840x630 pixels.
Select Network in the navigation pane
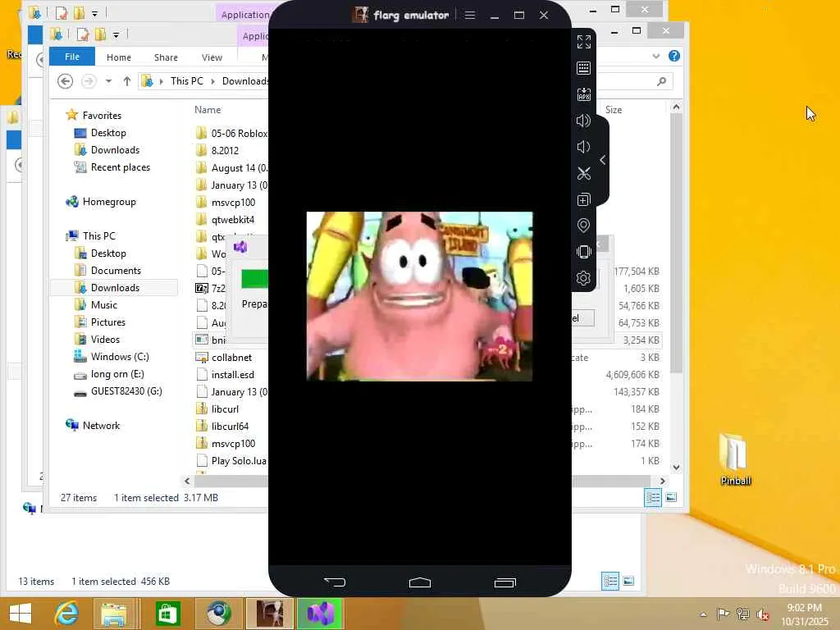pos(101,426)
